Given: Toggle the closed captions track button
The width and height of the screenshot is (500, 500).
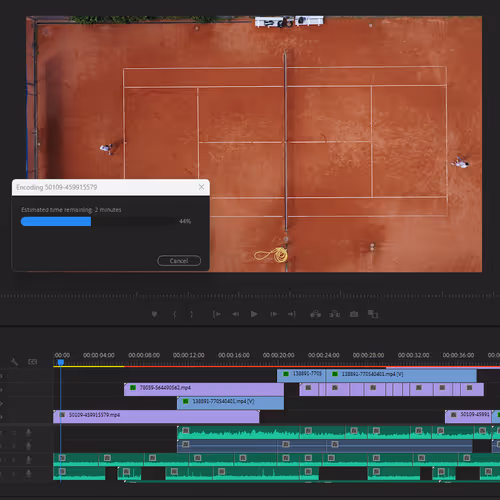Looking at the screenshot, I should [33, 362].
